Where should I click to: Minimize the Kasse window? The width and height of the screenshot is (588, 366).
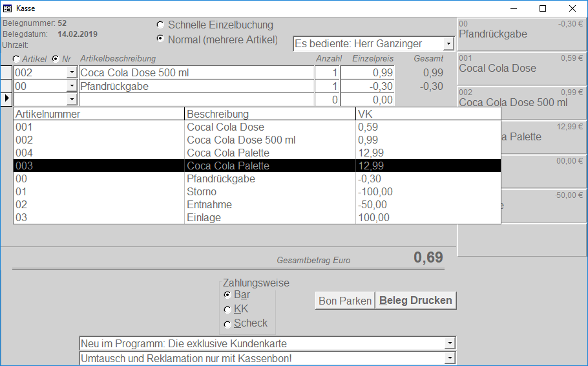click(514, 8)
